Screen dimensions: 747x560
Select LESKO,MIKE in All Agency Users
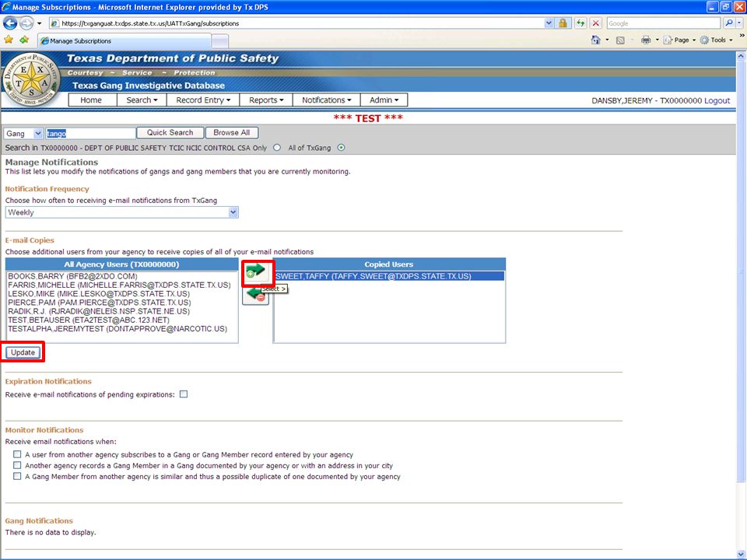coord(122,294)
